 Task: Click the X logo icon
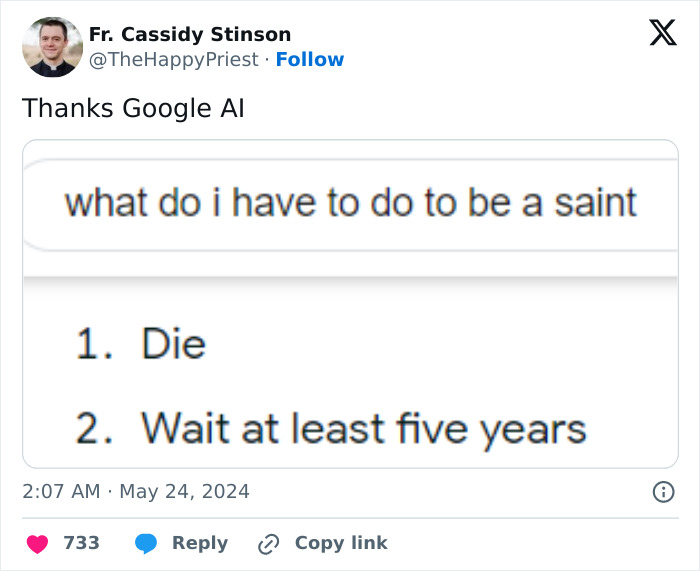pos(662,33)
